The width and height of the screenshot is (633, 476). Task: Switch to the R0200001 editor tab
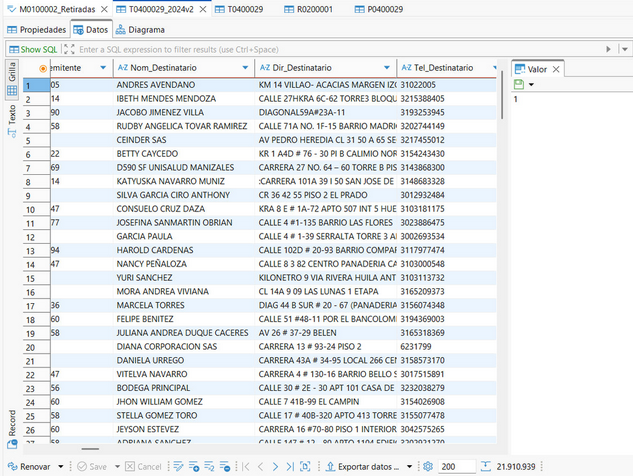coord(315,9)
